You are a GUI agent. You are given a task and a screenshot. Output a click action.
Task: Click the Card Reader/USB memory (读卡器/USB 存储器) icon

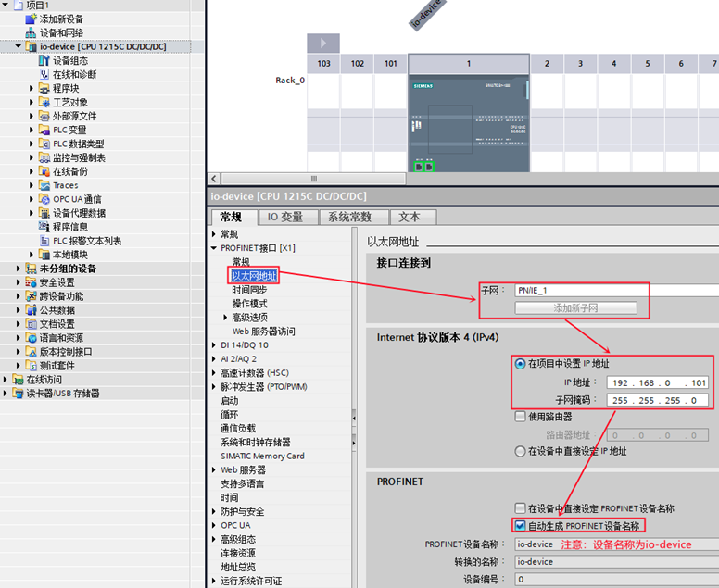pos(18,394)
